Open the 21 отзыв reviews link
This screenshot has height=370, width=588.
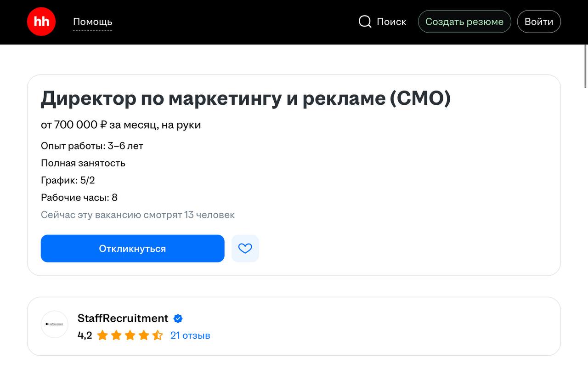(190, 336)
